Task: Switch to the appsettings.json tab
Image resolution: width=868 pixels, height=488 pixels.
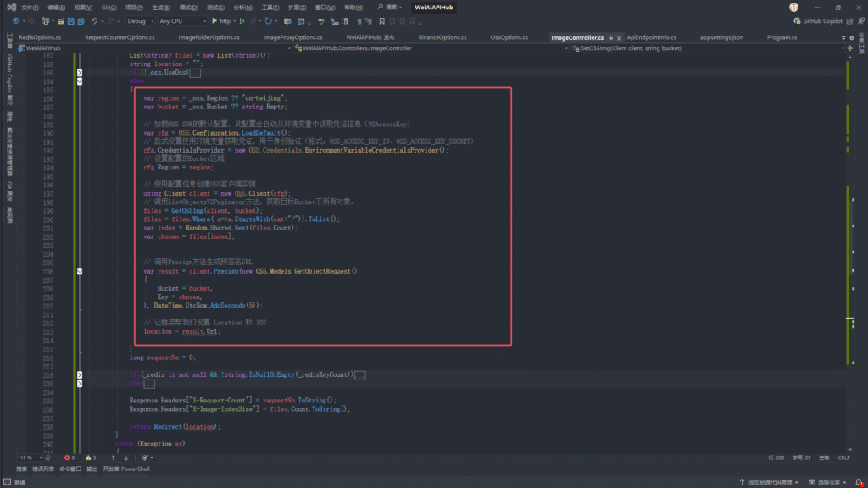Action: (x=721, y=37)
